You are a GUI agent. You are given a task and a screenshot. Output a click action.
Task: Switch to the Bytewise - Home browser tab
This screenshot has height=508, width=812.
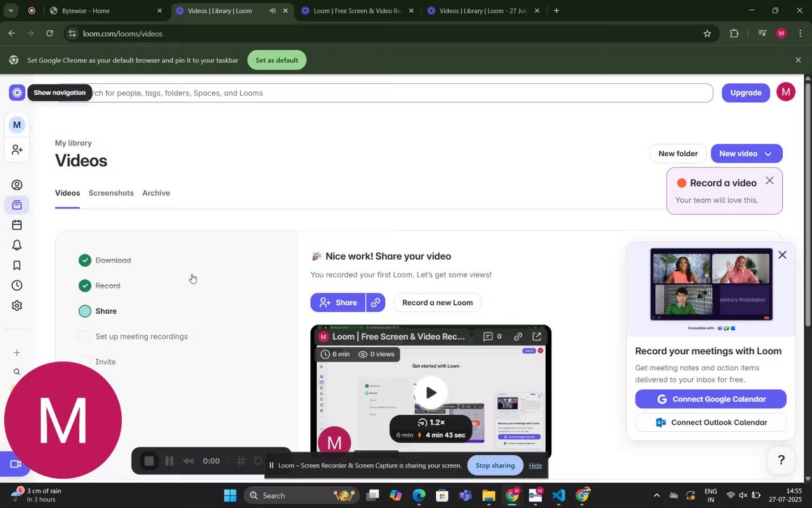[106, 11]
